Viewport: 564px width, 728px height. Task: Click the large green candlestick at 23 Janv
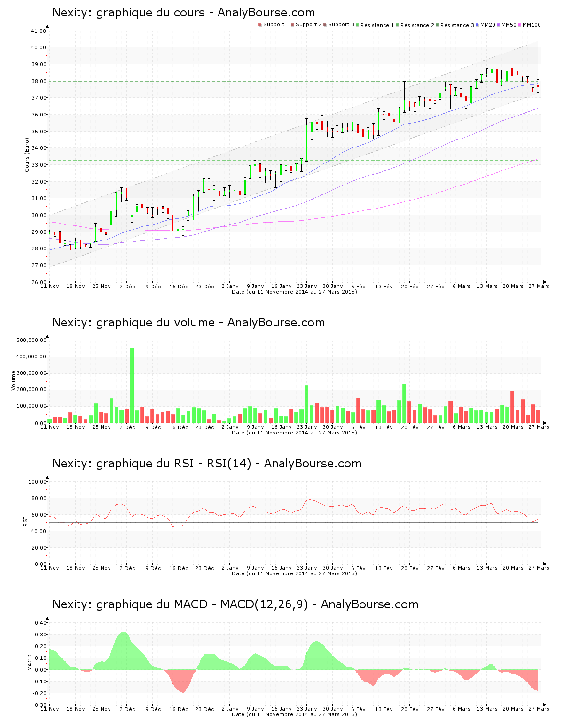[306, 142]
